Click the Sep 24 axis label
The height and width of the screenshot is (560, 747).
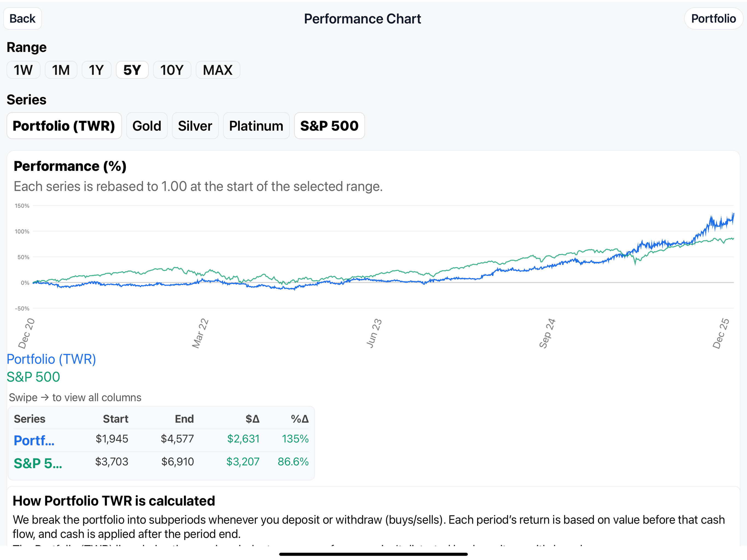pos(547,333)
